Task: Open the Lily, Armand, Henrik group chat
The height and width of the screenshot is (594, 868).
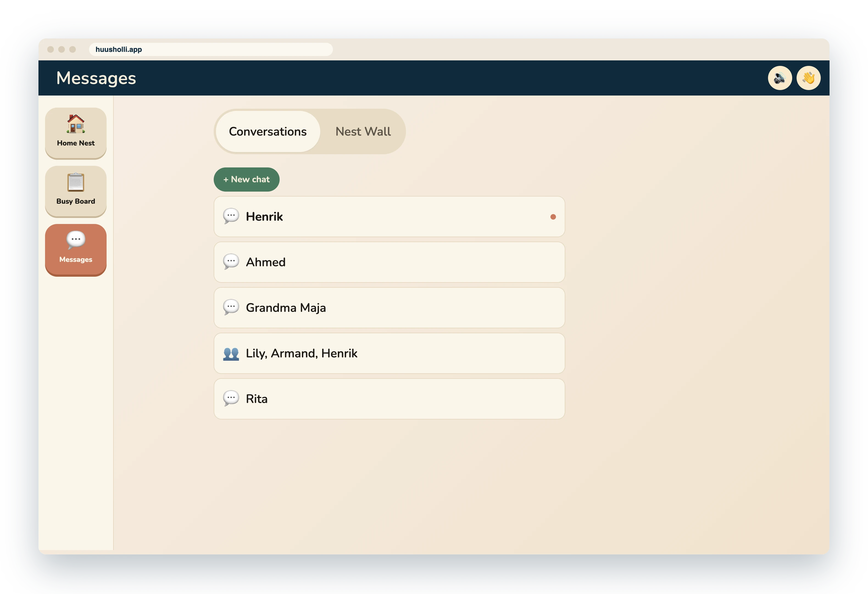Action: pyautogui.click(x=389, y=353)
